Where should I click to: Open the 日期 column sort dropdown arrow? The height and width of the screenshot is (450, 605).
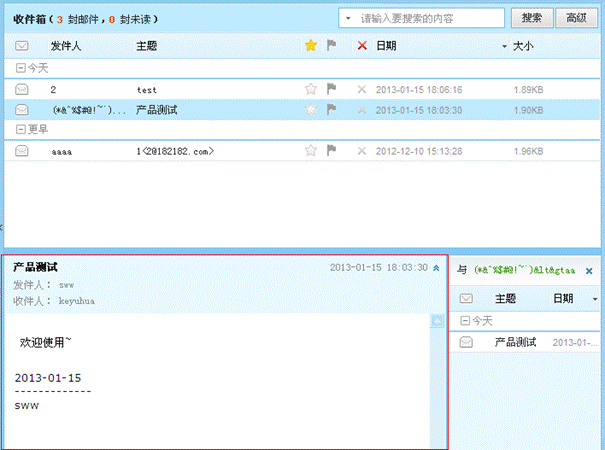pyautogui.click(x=504, y=47)
